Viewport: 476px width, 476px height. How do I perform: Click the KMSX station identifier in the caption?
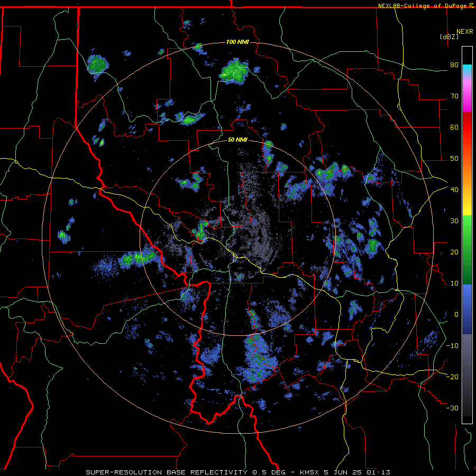tap(310, 472)
